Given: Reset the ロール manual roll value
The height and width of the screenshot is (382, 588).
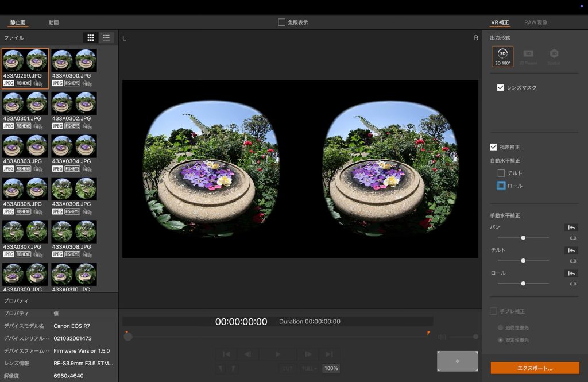Looking at the screenshot, I should 571,273.
